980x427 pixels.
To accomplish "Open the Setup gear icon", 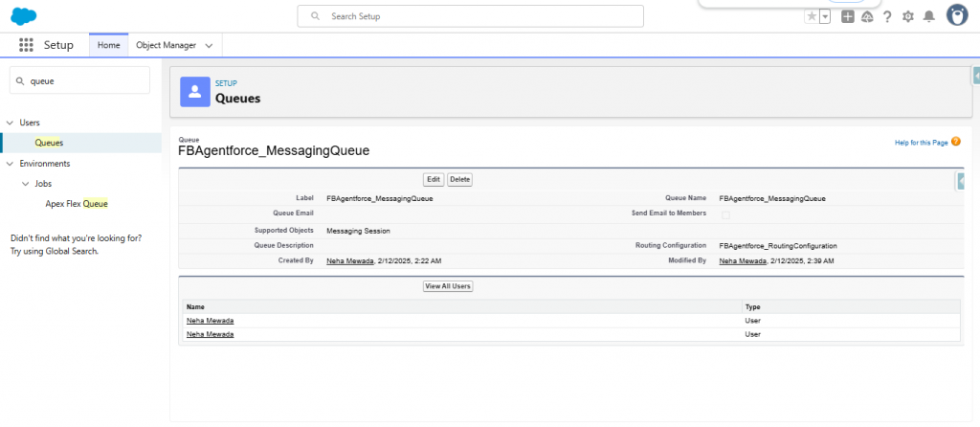I will [x=908, y=17].
